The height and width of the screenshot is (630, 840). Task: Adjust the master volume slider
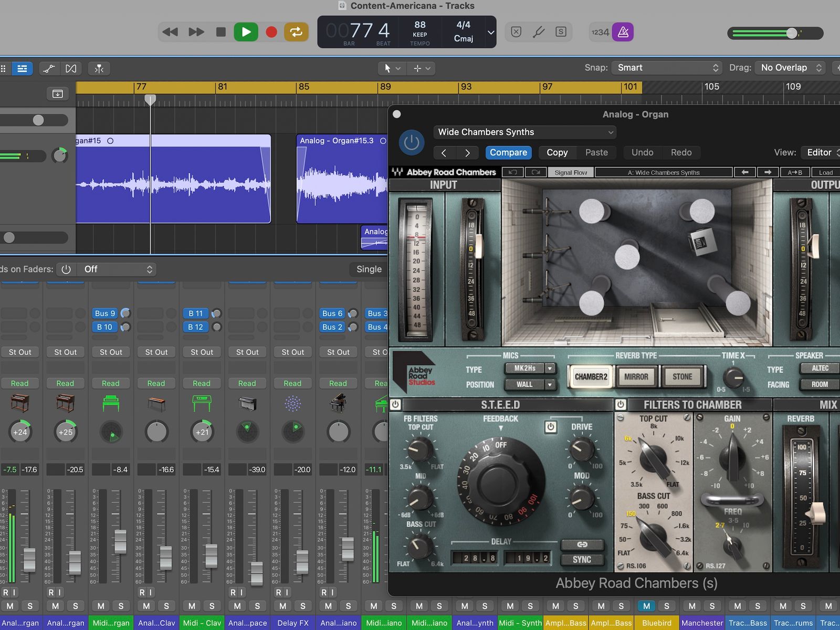pyautogui.click(x=791, y=33)
